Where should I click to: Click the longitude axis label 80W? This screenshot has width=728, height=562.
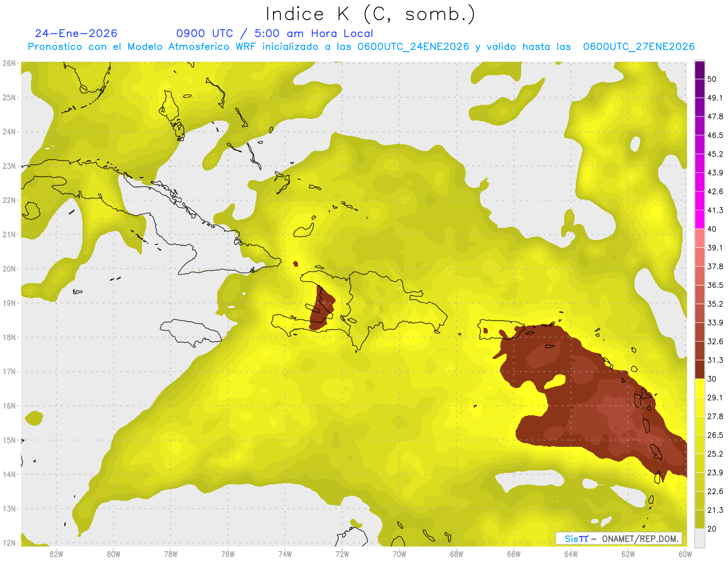point(113,554)
